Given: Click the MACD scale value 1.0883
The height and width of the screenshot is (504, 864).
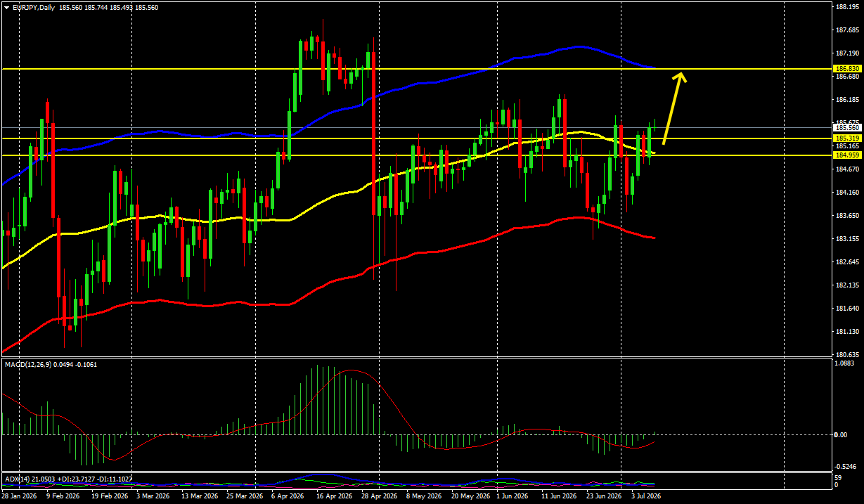Looking at the screenshot, I should [846, 364].
